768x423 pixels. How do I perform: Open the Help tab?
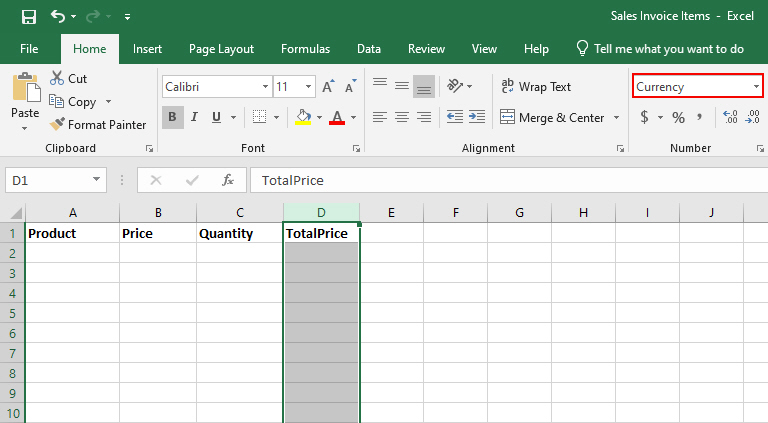click(536, 49)
